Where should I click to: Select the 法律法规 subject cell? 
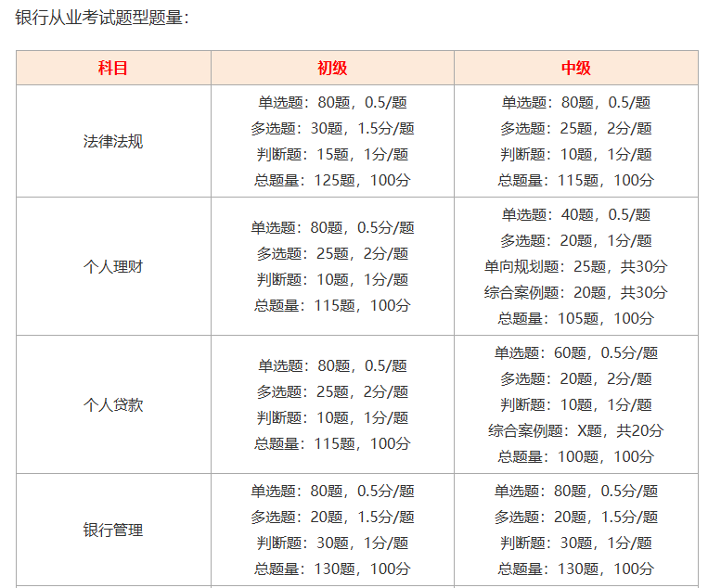click(x=113, y=142)
